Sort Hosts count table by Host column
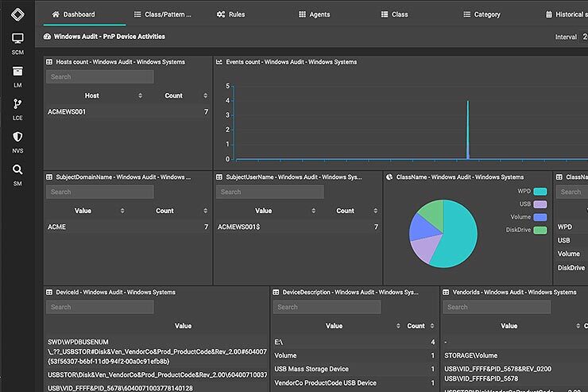Viewport: 588px width, 392px height. click(140, 95)
